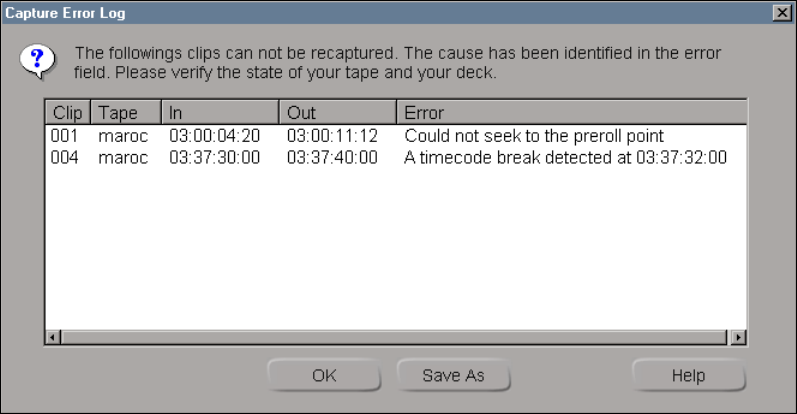Click the blue question mark icon
The width and height of the screenshot is (797, 414).
pyautogui.click(x=35, y=61)
